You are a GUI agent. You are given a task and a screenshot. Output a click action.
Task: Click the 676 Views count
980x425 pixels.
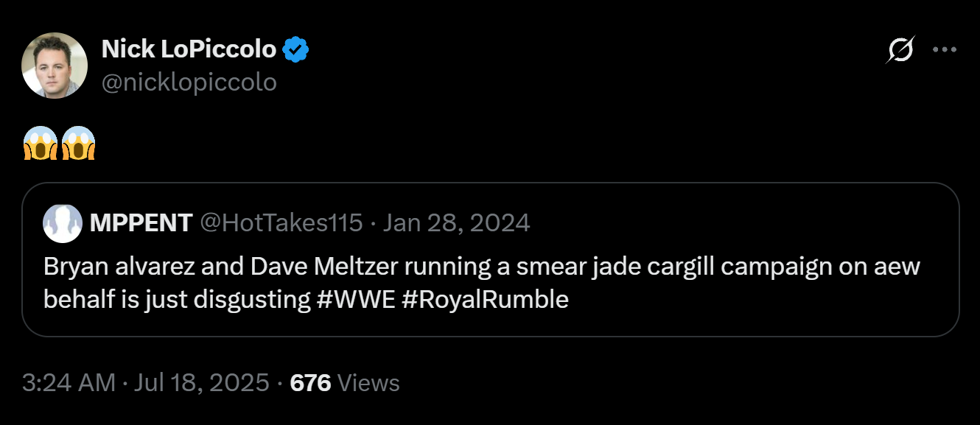(345, 383)
